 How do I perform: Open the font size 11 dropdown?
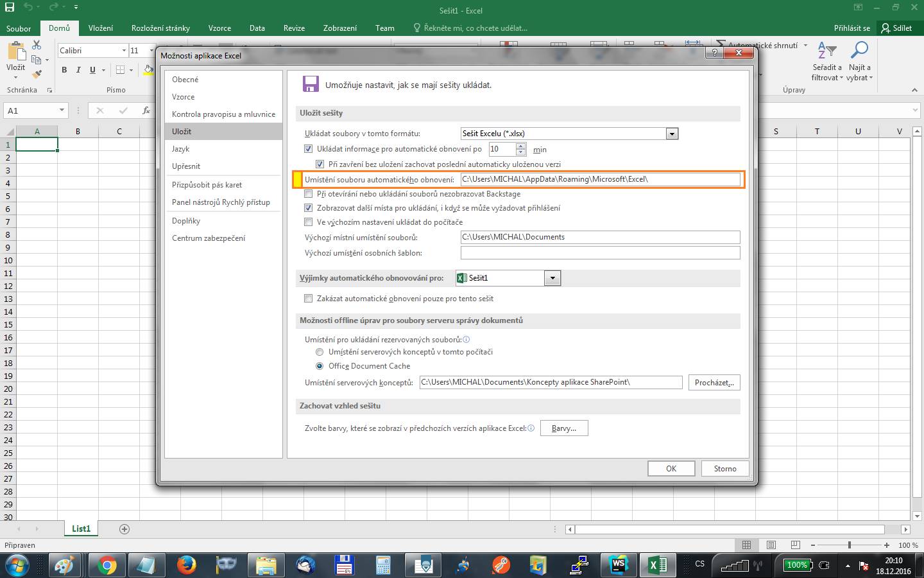coord(151,51)
